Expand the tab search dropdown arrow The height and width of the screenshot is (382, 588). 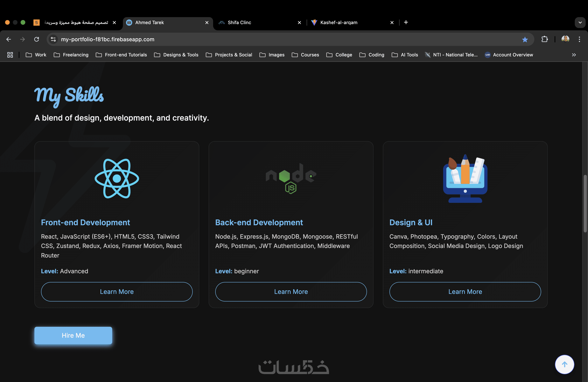tap(580, 23)
